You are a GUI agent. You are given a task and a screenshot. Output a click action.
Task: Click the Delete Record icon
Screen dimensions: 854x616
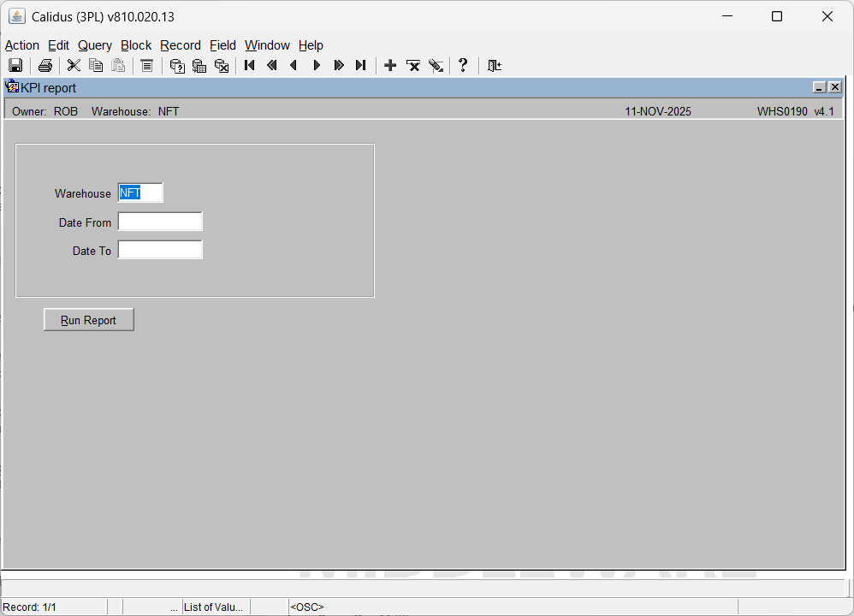[413, 66]
